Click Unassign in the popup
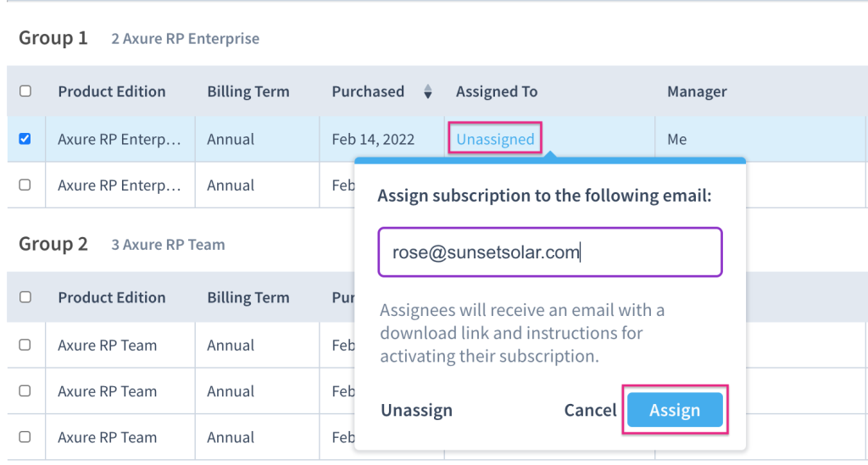 pyautogui.click(x=416, y=410)
